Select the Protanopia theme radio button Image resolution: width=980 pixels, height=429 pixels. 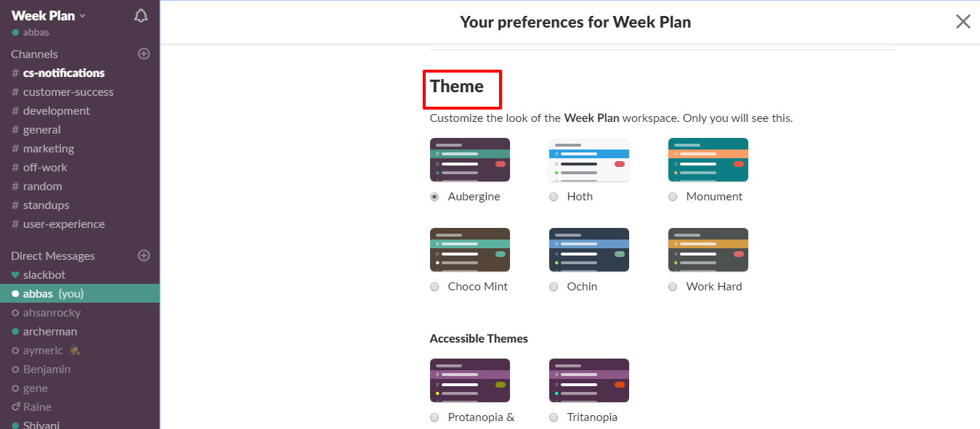(x=434, y=417)
